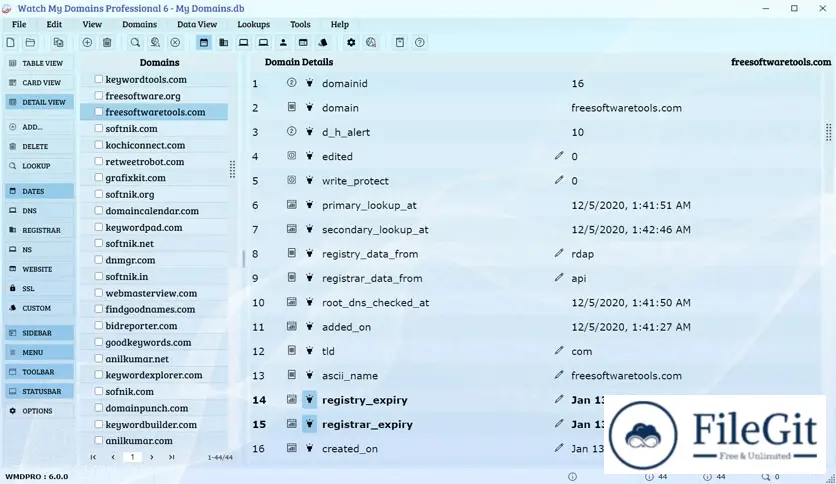Click the highlighted pin icon for registrar_expiry
The width and height of the screenshot is (836, 484).
(309, 424)
